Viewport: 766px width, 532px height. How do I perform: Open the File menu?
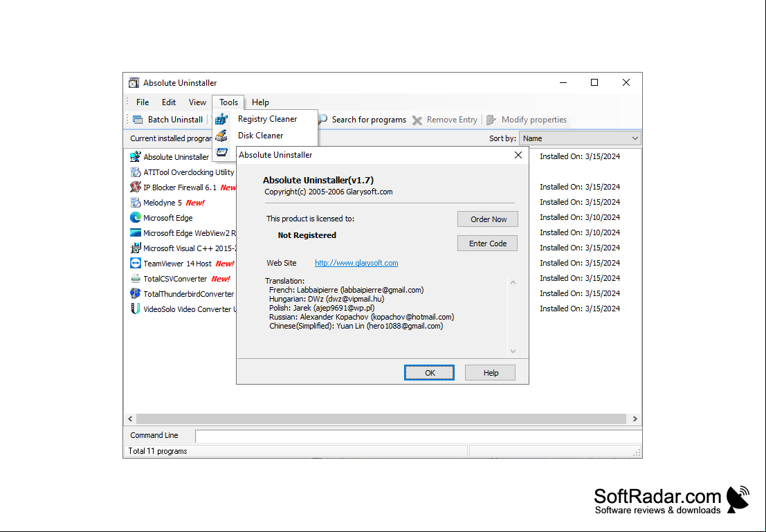[143, 102]
